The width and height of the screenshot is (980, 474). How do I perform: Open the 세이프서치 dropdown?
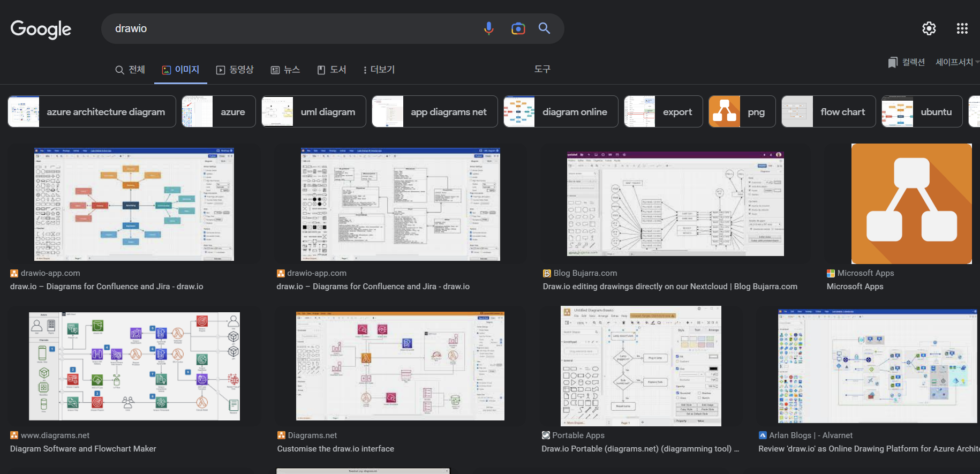coord(957,62)
